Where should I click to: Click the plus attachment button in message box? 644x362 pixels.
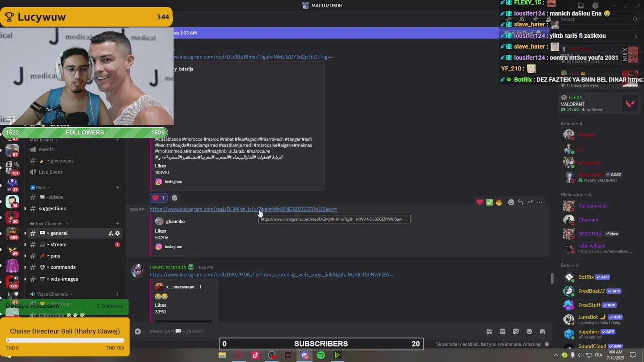(138, 331)
